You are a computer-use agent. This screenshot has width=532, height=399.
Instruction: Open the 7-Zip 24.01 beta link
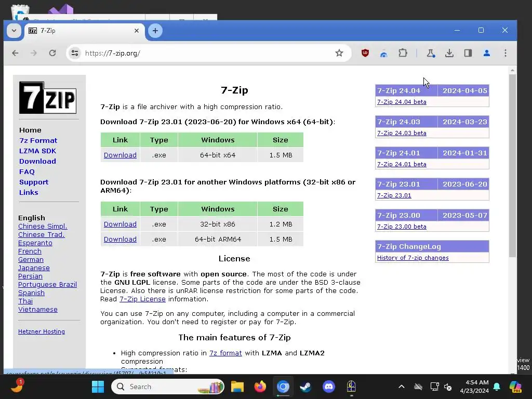click(402, 164)
